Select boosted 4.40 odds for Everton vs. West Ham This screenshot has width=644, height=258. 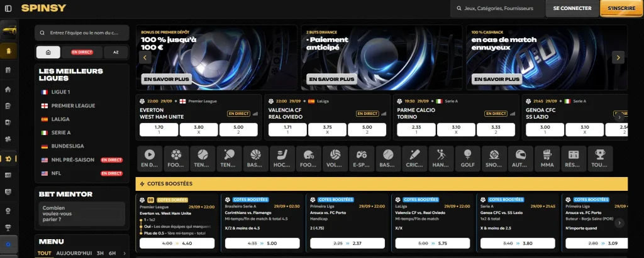tap(177, 243)
